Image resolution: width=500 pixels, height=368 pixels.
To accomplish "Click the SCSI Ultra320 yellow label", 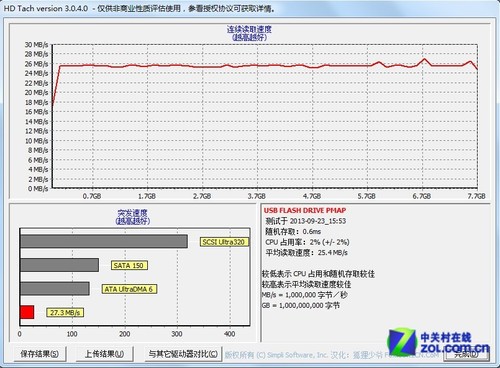I will [x=224, y=242].
